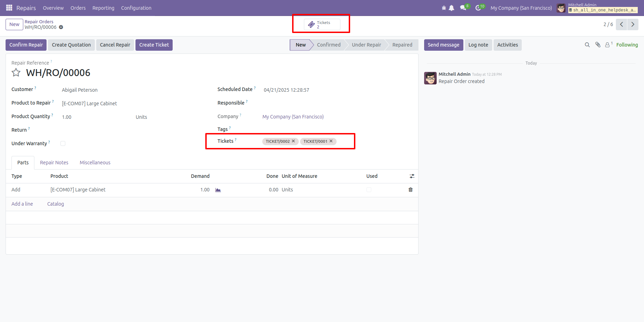Click the Add type cell
This screenshot has width=644, height=322.
[16, 190]
